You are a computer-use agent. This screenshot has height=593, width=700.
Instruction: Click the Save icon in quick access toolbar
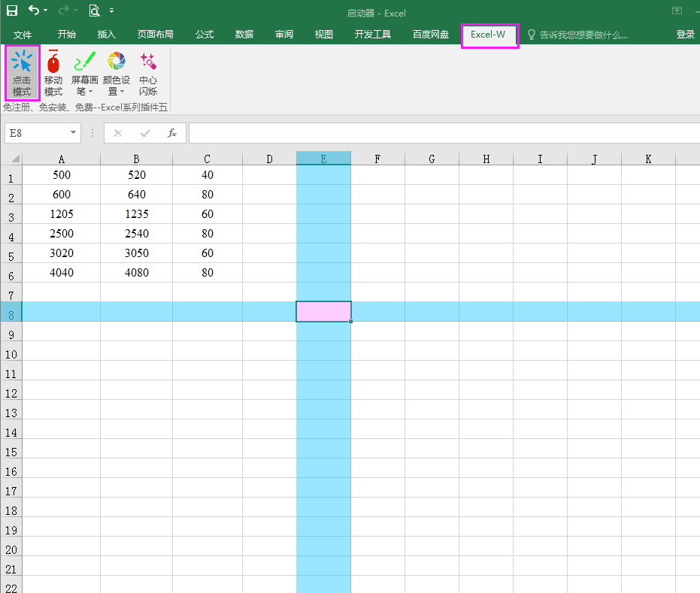coord(11,11)
